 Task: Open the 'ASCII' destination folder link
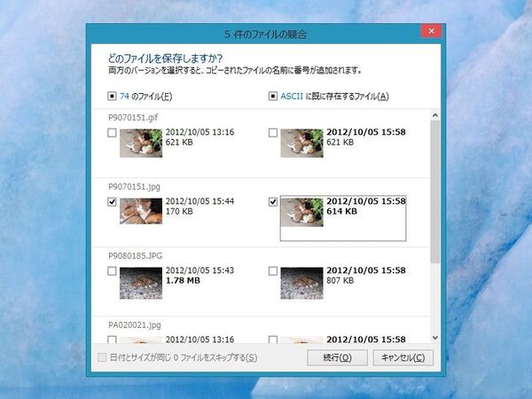coord(292,97)
